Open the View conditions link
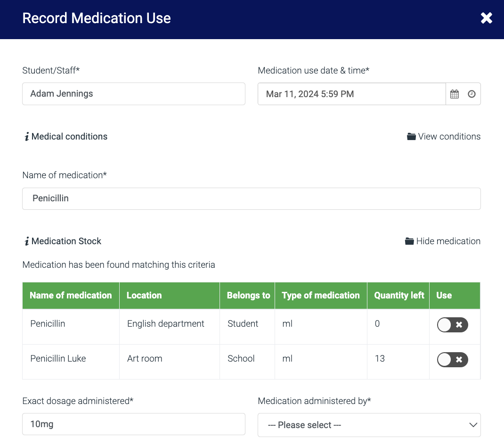This screenshot has width=504, height=446. pyautogui.click(x=449, y=136)
